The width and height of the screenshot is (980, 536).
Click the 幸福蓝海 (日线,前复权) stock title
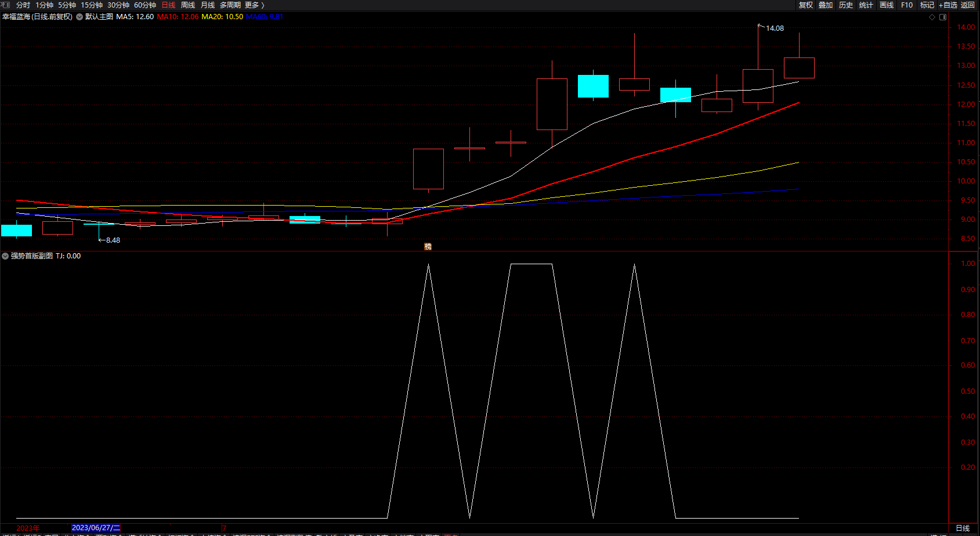click(x=38, y=17)
